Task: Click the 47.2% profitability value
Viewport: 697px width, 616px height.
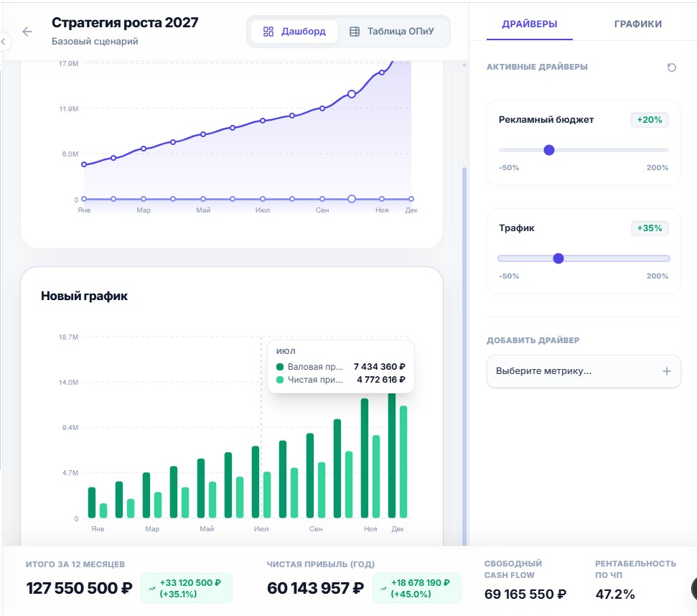Action: click(615, 594)
